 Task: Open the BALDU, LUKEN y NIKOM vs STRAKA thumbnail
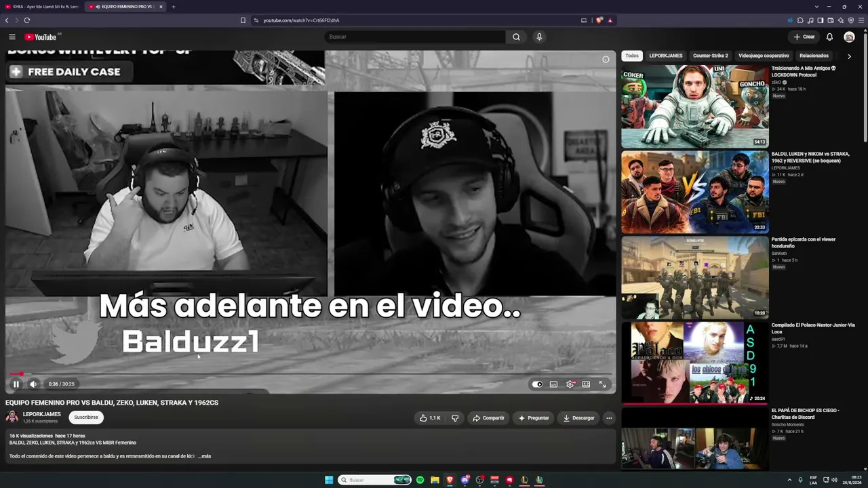(695, 192)
